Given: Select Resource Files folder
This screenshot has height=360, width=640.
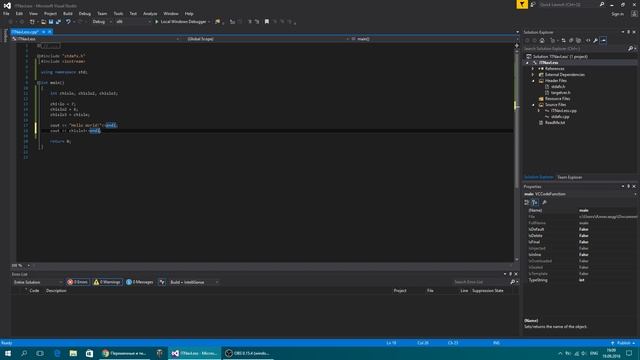Looking at the screenshot, I should [557, 99].
